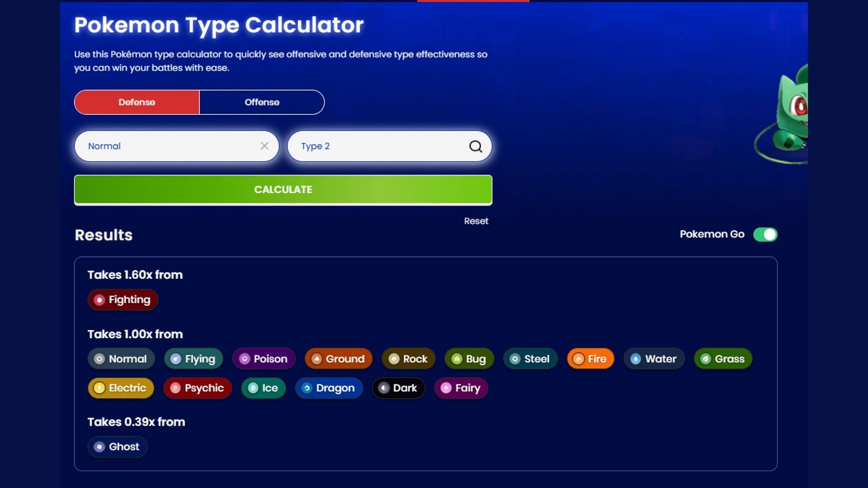
Task: Switch to the Defense tab
Action: 136,102
